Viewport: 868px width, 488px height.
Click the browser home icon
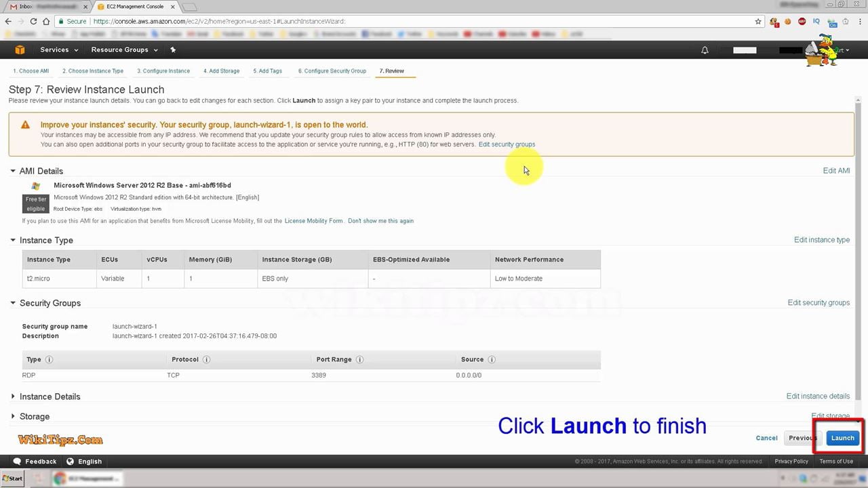[x=46, y=21]
